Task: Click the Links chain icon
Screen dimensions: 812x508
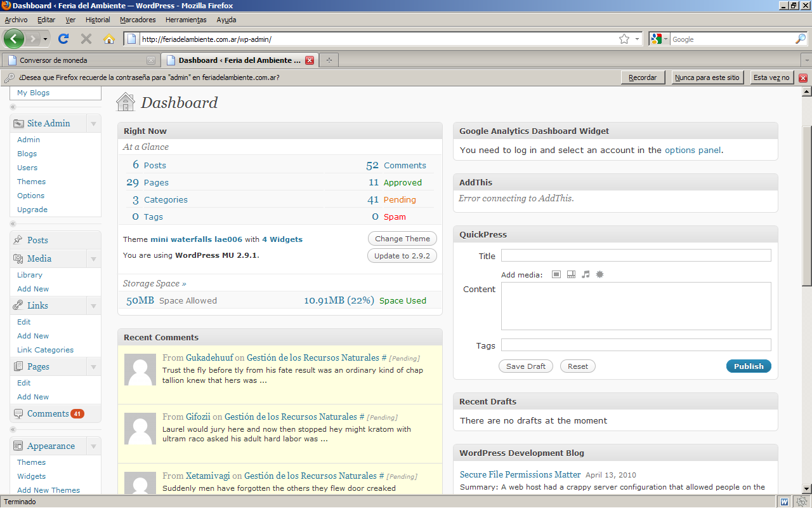Action: pos(18,305)
